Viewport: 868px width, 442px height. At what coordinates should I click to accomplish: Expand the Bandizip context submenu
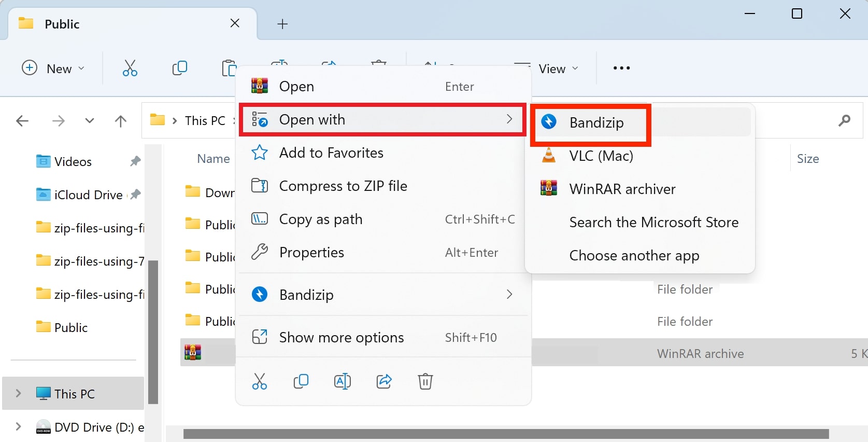(383, 295)
